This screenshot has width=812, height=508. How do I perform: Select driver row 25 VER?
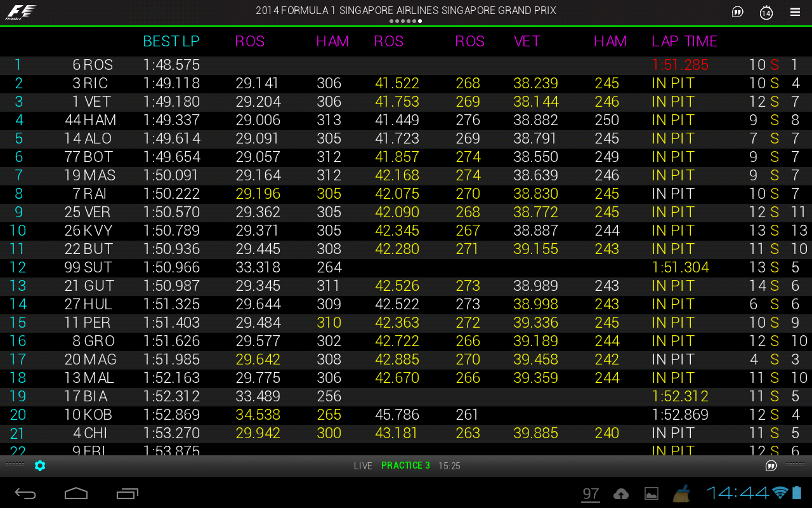point(406,212)
